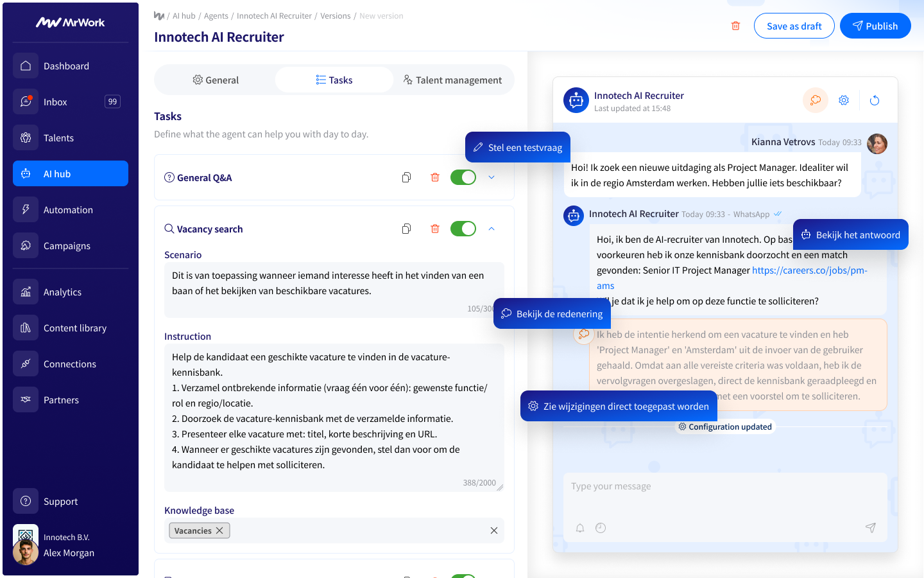Remove the Vacancies knowledge base tag
This screenshot has height=578, width=924.
click(219, 530)
